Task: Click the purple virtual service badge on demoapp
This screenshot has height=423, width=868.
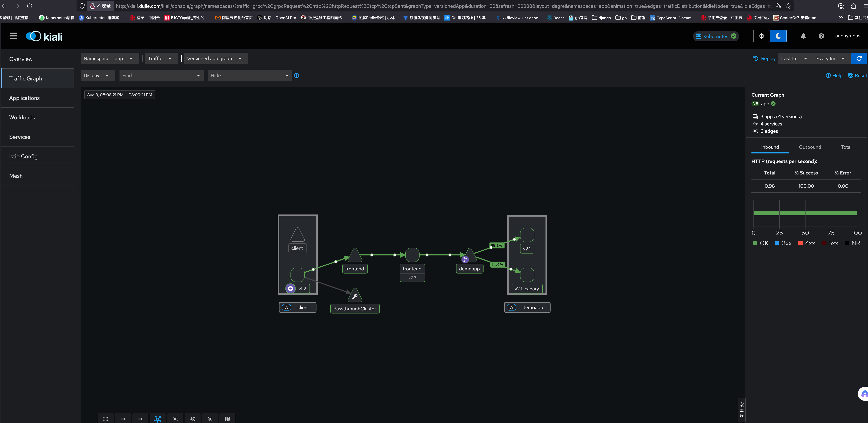Action: 465,259
